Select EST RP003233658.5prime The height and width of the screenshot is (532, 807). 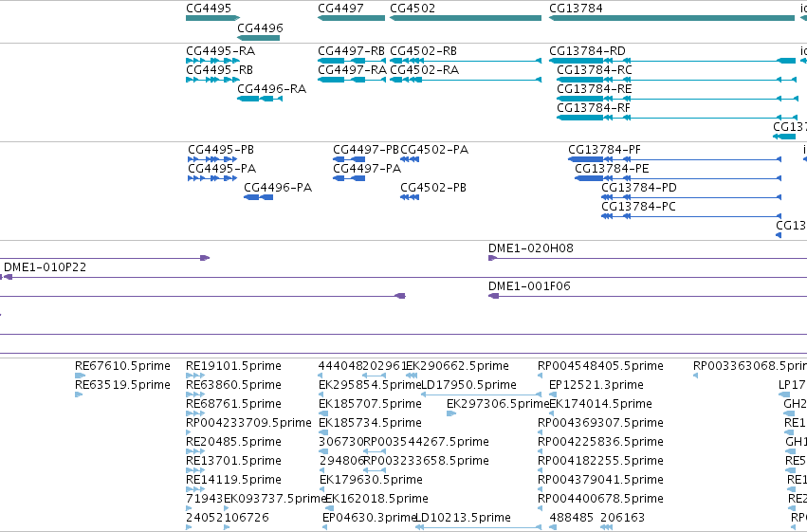point(375,470)
